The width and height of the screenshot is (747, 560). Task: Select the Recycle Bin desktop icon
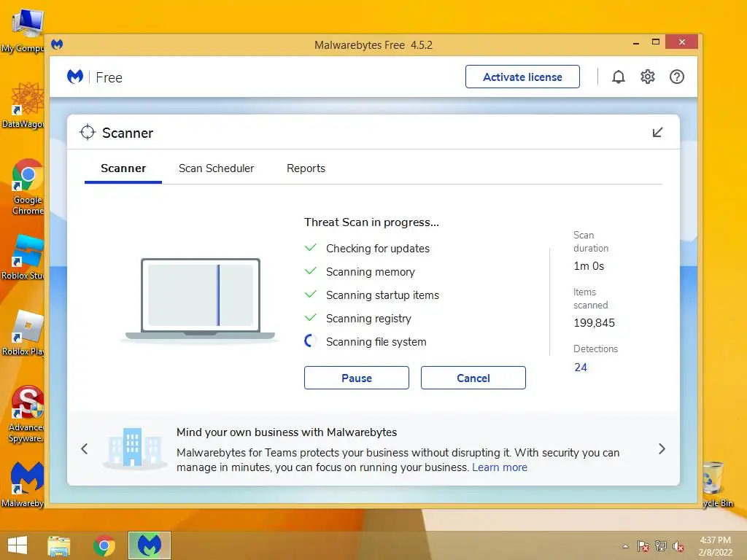[x=717, y=484]
